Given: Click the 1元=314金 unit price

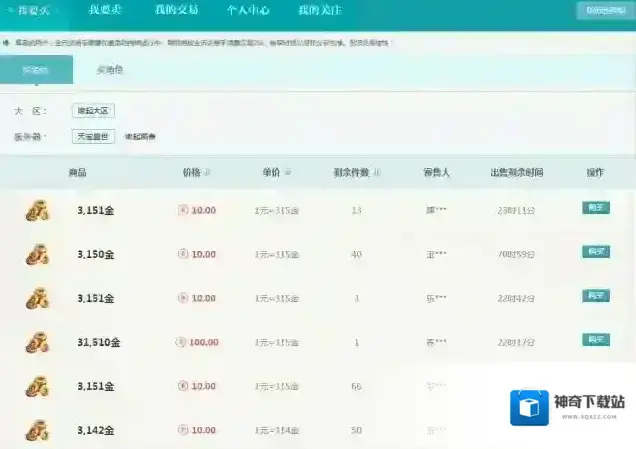Looking at the screenshot, I should coord(277,430).
